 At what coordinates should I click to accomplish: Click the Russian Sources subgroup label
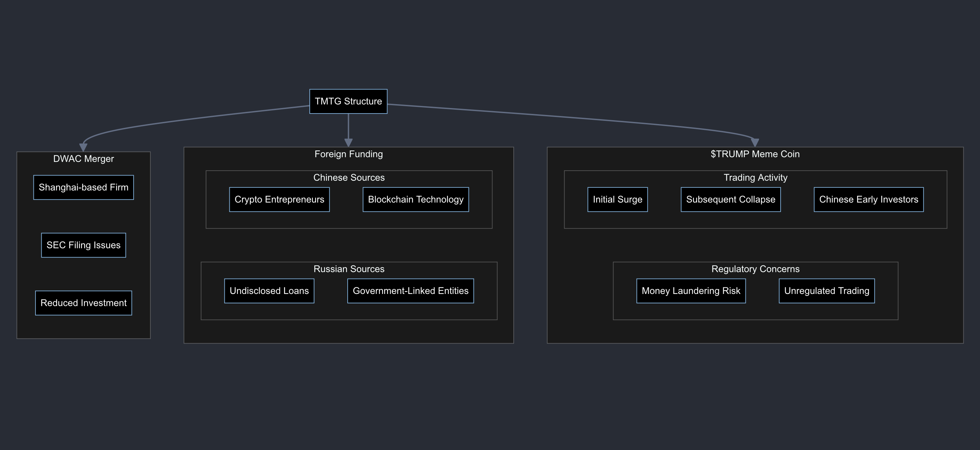[x=349, y=269]
